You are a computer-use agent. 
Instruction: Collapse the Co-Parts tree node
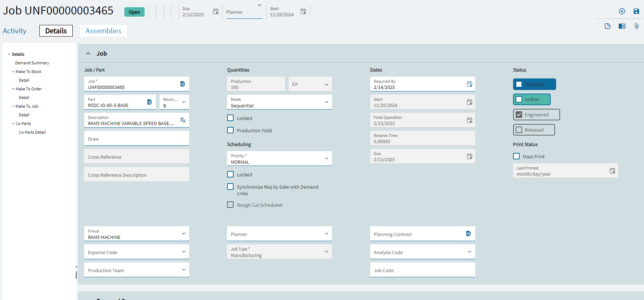[x=13, y=124]
